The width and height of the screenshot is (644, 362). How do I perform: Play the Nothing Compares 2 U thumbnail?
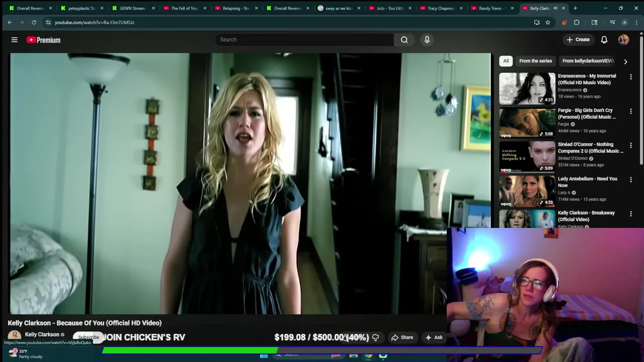(x=527, y=157)
